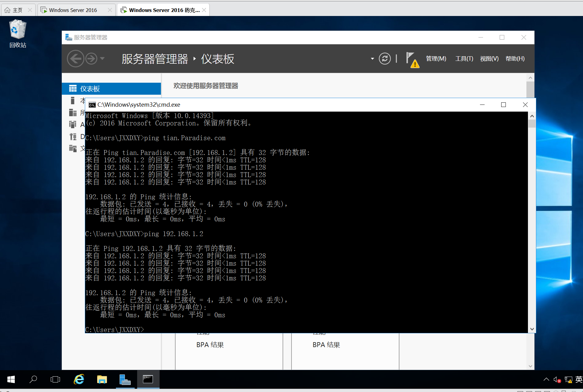Click the Server Manager forward arrow
Screen dimensions: 583x392
coord(91,58)
